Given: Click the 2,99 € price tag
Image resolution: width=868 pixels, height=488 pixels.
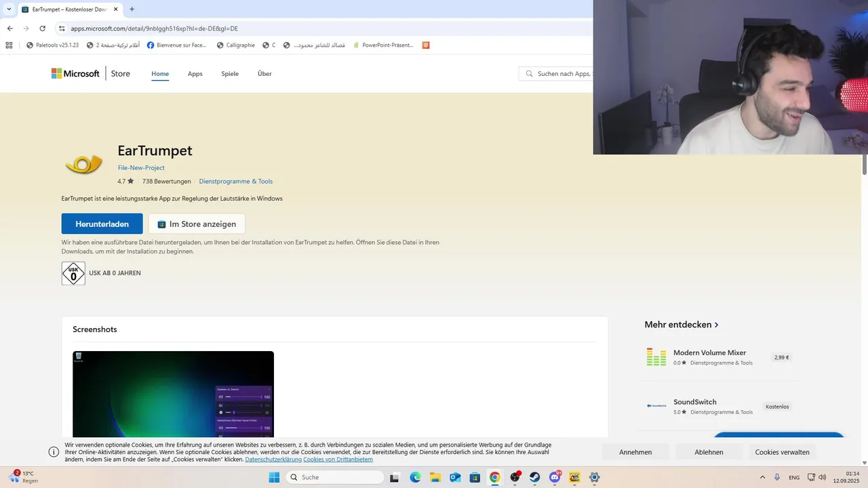Looking at the screenshot, I should [782, 357].
